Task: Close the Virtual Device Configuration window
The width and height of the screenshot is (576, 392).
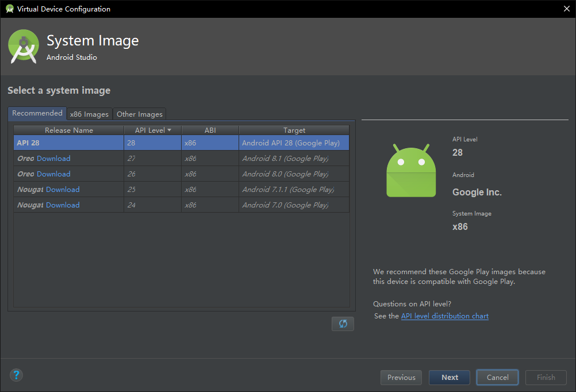Action: [566, 9]
